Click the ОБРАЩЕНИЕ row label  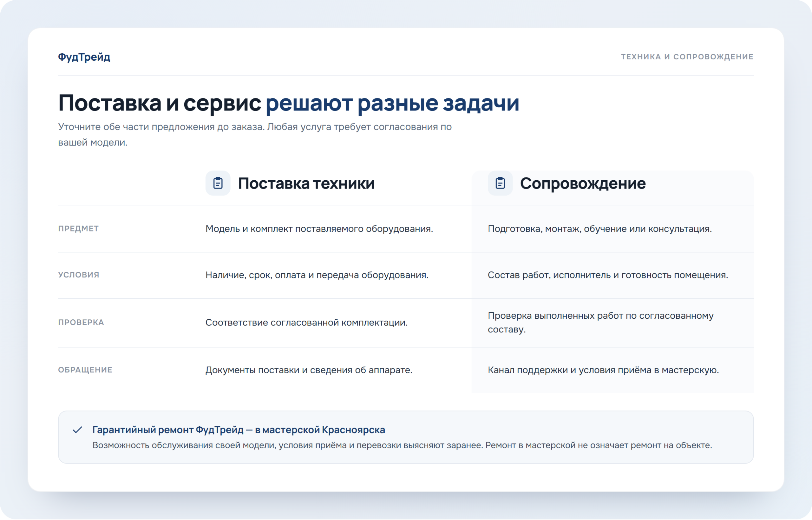85,370
